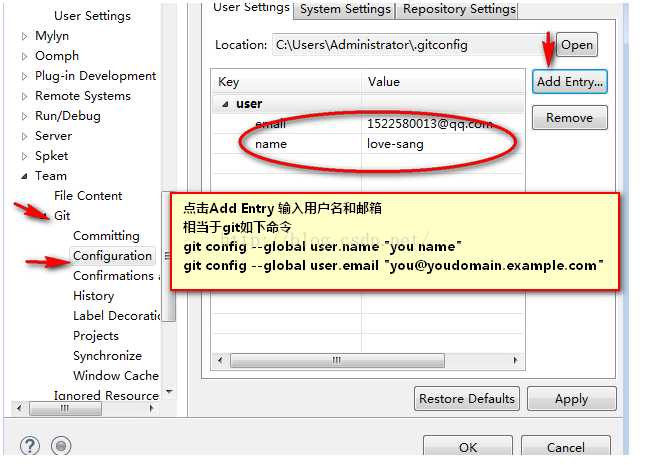657x465 pixels.
Task: Switch to the Repository Settings tab
Action: pyautogui.click(x=459, y=9)
